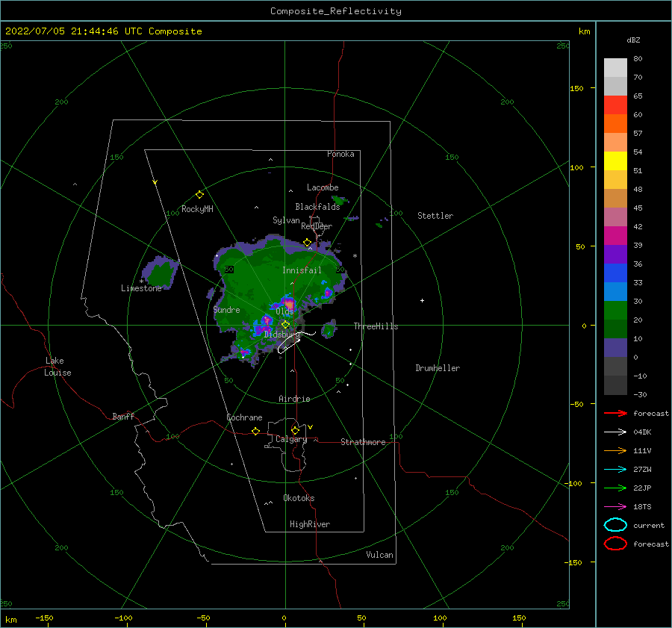Click the yellow diamond marker beside RockyMH

point(199,195)
